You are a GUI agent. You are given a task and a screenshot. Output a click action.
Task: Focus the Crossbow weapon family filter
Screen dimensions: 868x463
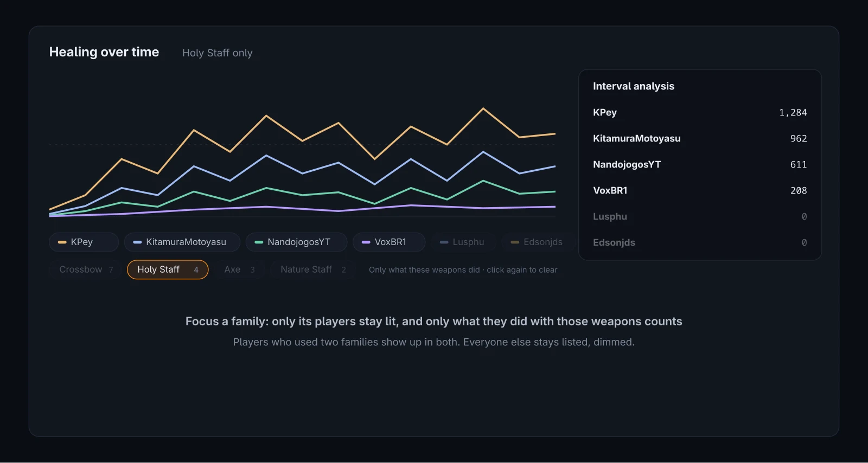85,269
